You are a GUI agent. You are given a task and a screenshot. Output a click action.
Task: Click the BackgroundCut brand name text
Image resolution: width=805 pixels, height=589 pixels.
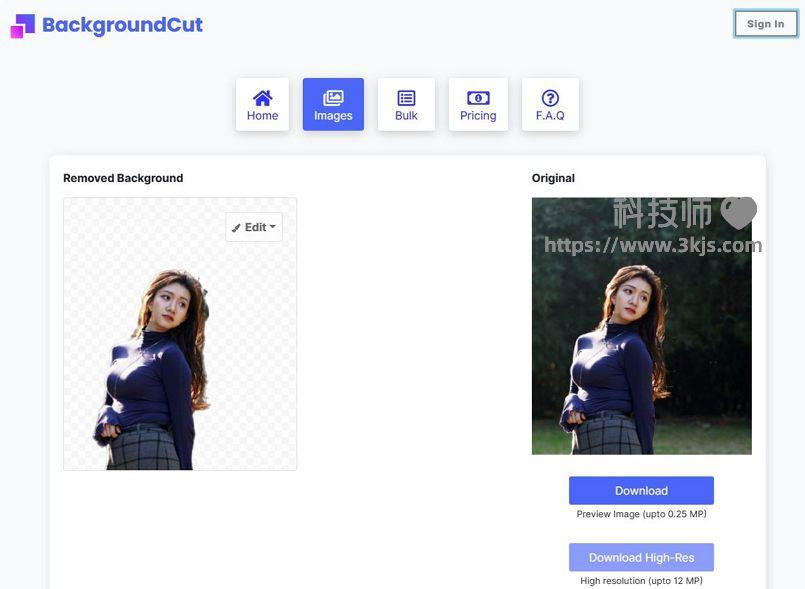coord(122,25)
